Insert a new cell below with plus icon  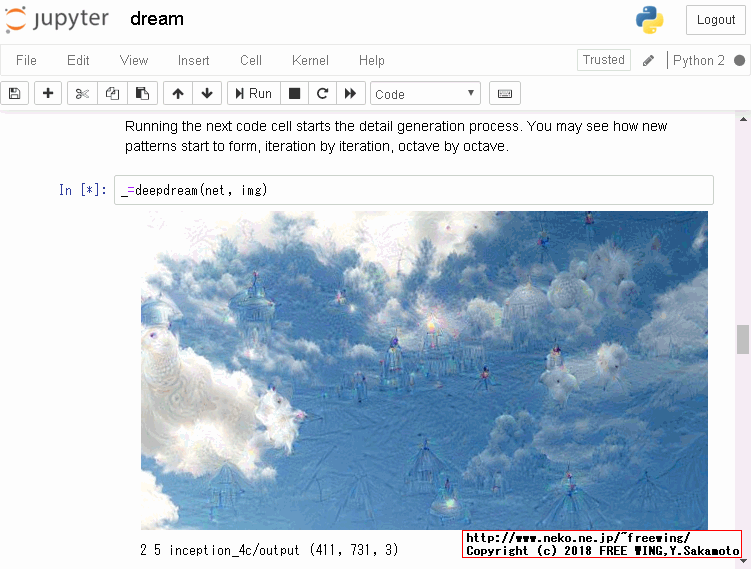click(x=48, y=94)
